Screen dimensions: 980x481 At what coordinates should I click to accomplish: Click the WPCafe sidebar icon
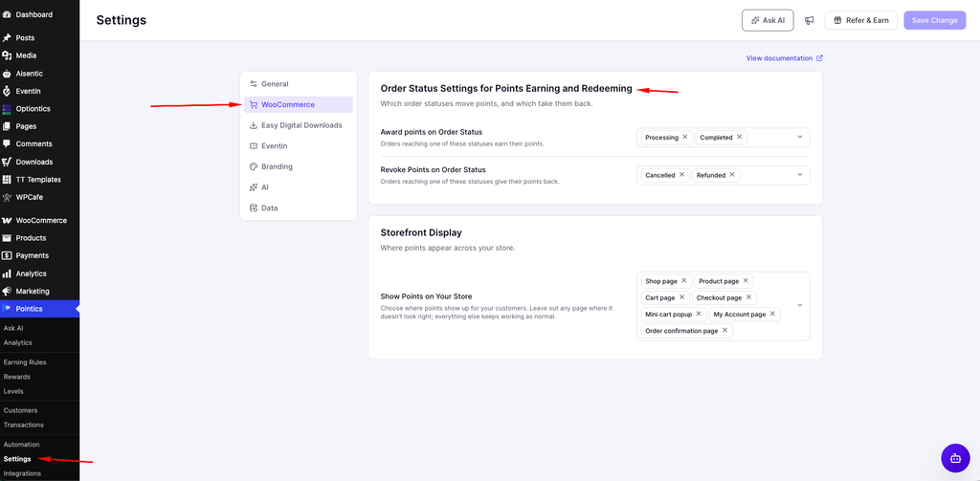point(7,197)
